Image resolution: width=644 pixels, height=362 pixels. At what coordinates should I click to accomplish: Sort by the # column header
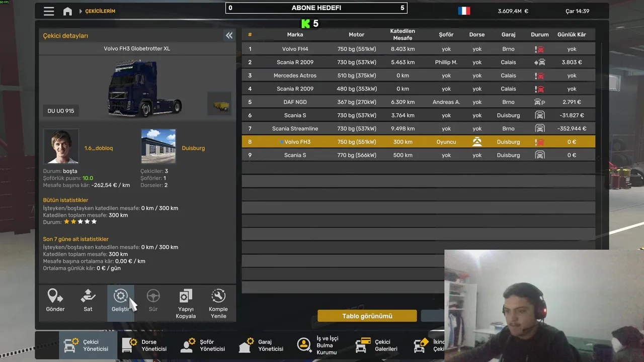pos(250,35)
